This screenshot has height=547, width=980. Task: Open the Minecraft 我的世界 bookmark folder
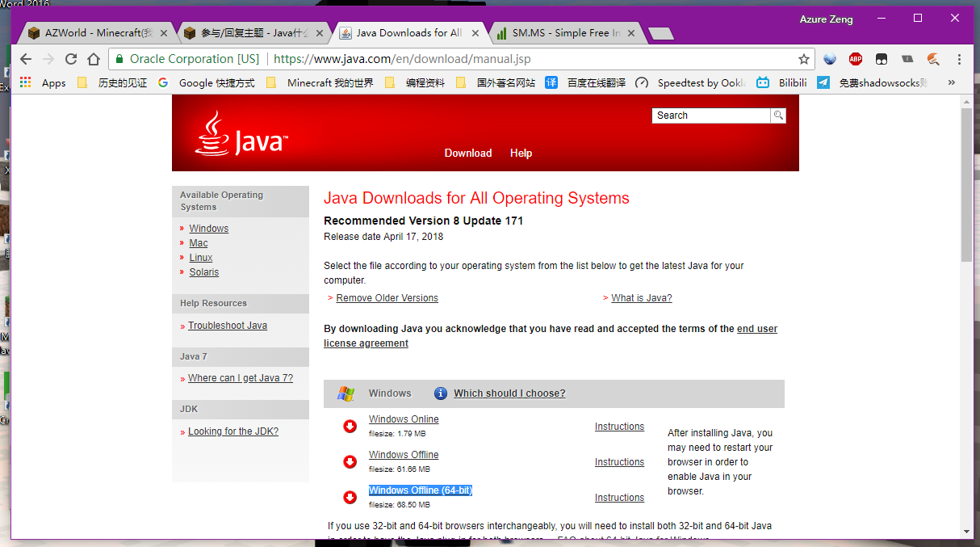320,82
